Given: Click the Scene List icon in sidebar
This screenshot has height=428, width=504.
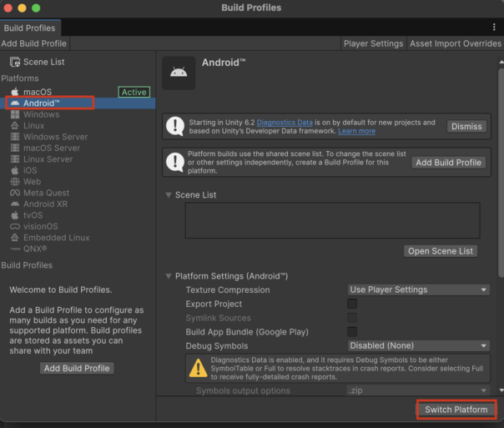Looking at the screenshot, I should 15,62.
